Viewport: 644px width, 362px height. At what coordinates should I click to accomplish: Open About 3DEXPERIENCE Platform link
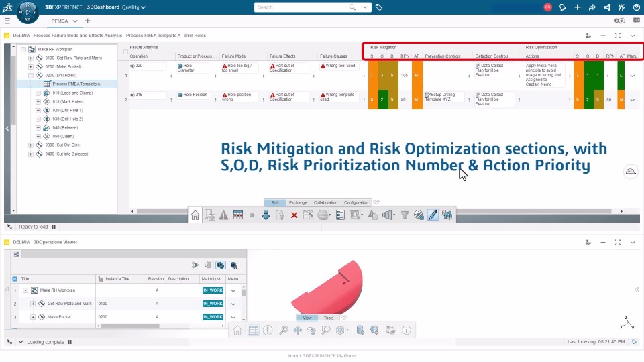(x=322, y=356)
